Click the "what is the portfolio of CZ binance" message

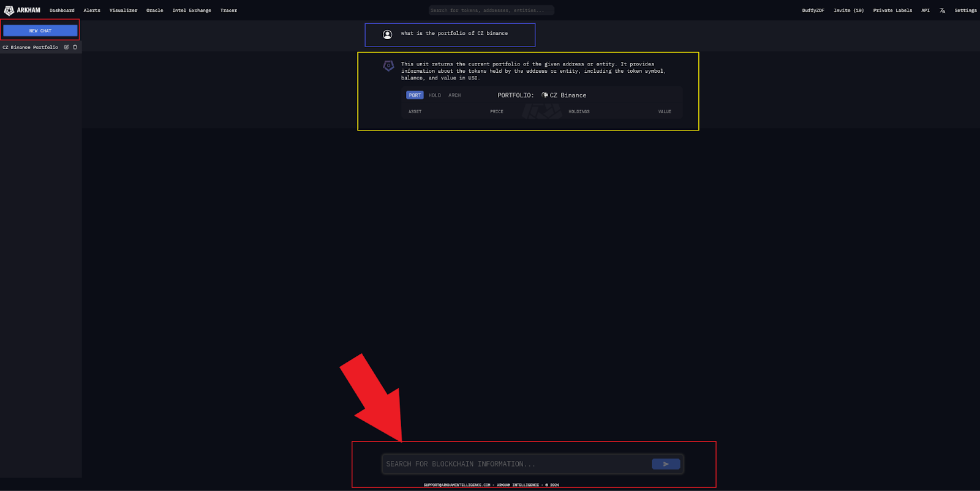(454, 33)
